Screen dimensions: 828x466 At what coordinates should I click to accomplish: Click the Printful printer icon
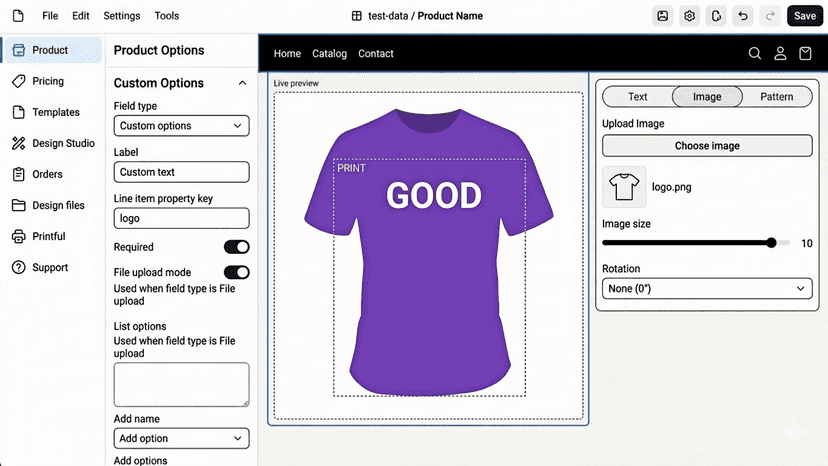(18, 236)
